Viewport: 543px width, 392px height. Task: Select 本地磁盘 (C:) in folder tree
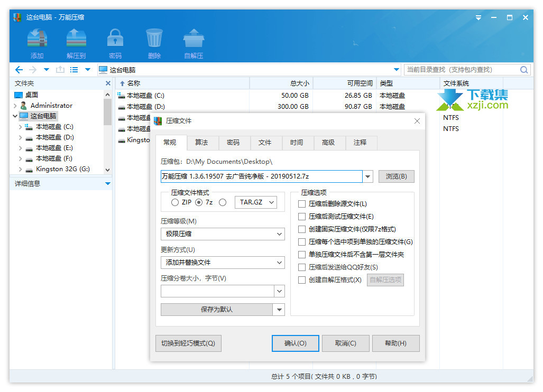[54, 127]
